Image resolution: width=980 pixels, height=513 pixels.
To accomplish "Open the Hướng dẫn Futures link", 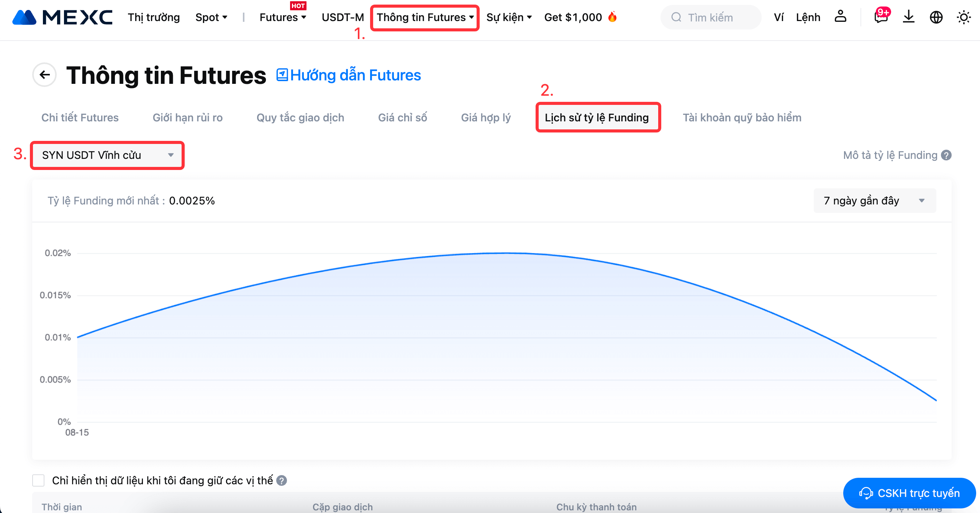I will coord(349,75).
